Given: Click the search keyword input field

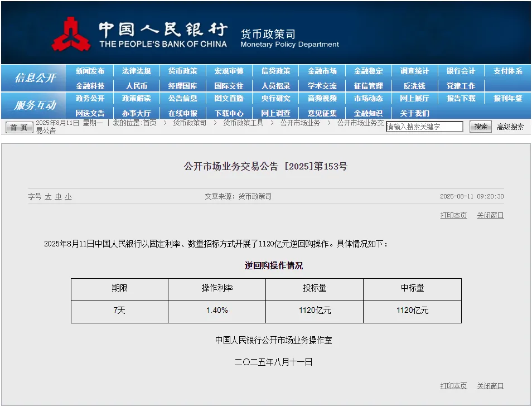Looking at the screenshot, I should pos(424,127).
